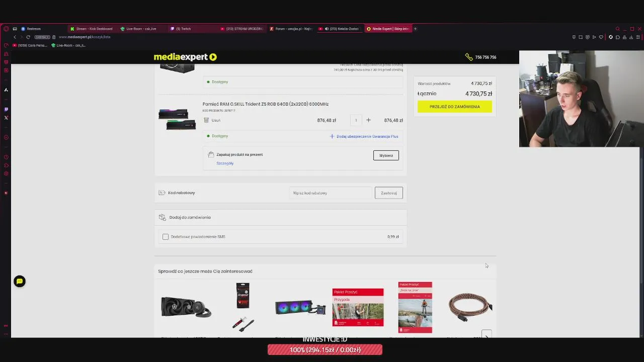Add Gwarancja Plus insurance for the RAM
The width and height of the screenshot is (644, 362).
(x=364, y=136)
